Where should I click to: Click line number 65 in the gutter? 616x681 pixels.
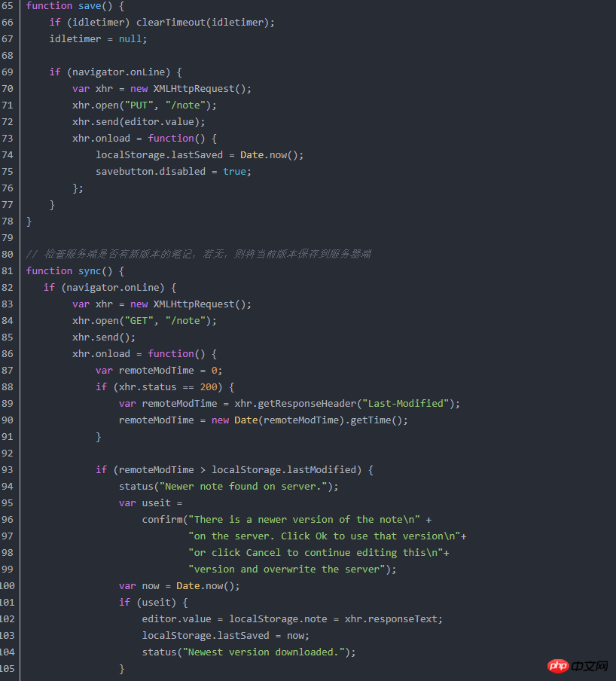8,5
